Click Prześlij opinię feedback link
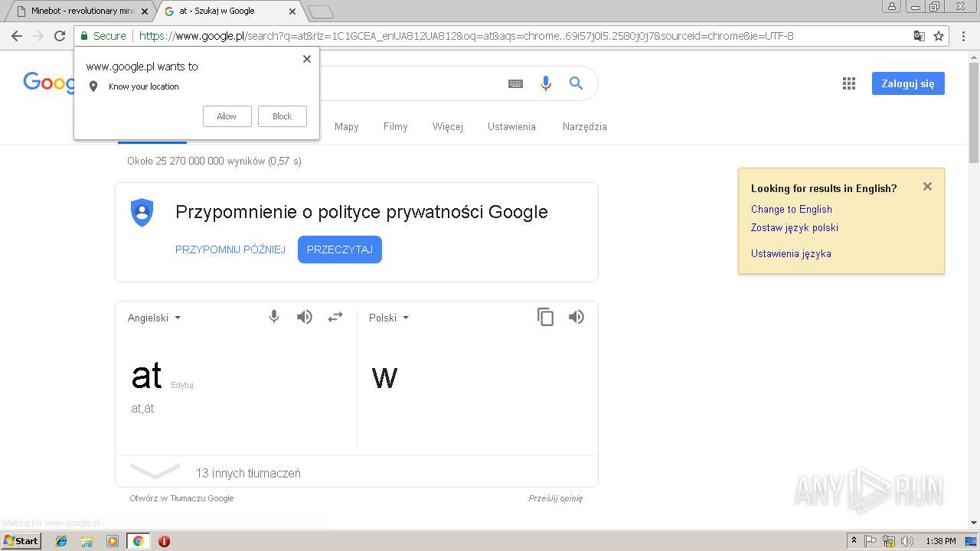This screenshot has height=551, width=980. tap(556, 498)
